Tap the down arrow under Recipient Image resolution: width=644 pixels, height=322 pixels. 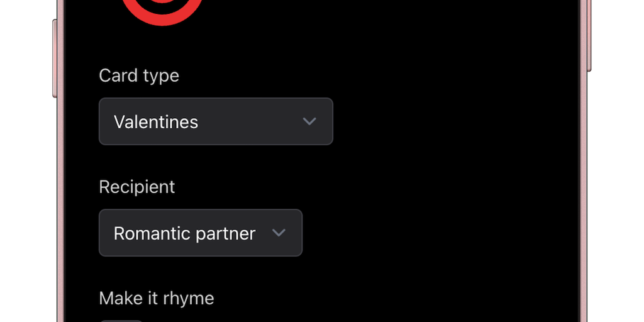click(279, 233)
